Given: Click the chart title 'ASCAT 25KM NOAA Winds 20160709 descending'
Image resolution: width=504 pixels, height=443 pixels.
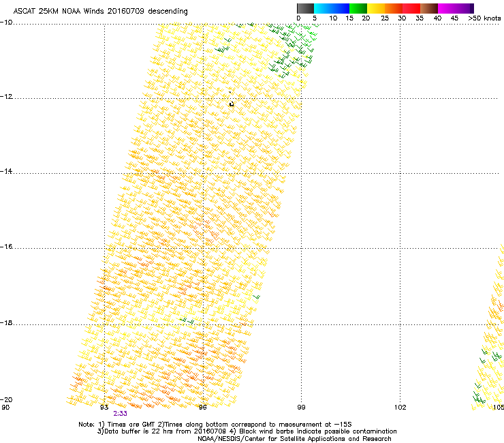Looking at the screenshot, I should [100, 12].
